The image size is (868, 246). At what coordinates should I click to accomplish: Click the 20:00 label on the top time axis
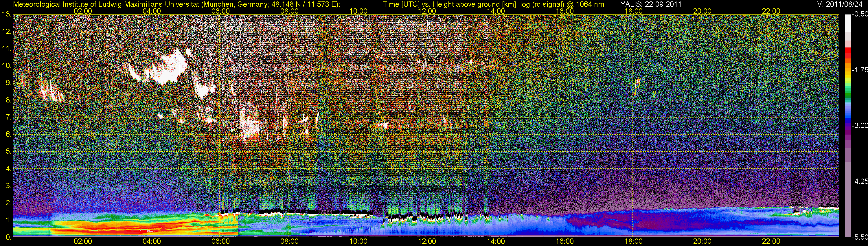(702, 11)
